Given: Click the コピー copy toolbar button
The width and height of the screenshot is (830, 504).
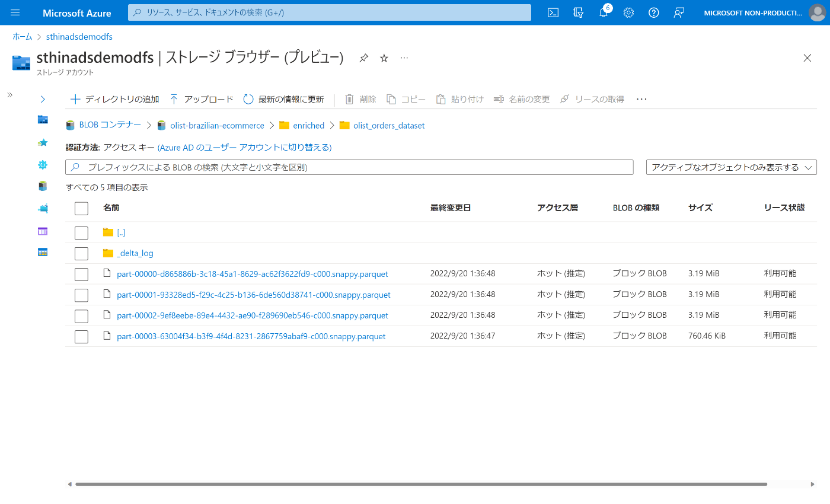Looking at the screenshot, I should point(406,99).
